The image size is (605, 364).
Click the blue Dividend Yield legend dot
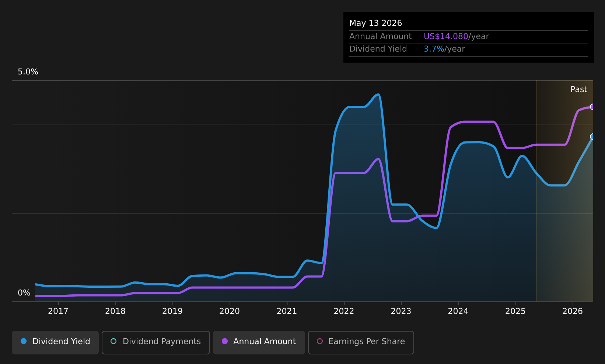tap(24, 341)
